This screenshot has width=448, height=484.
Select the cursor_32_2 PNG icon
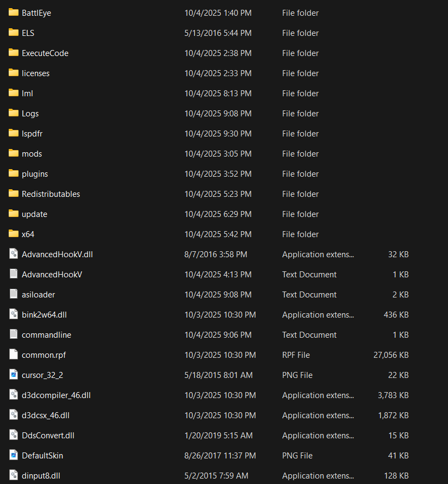coord(13,375)
